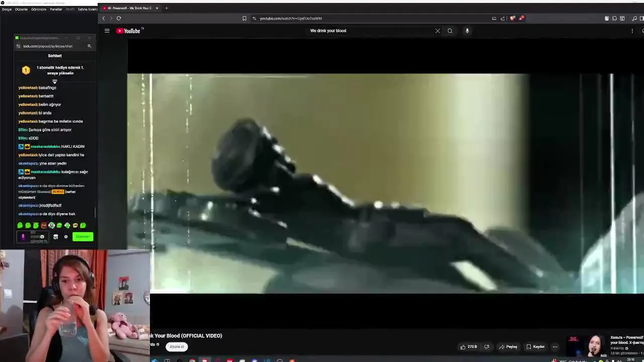Open the YouTube hamburger guide menu

point(107,31)
